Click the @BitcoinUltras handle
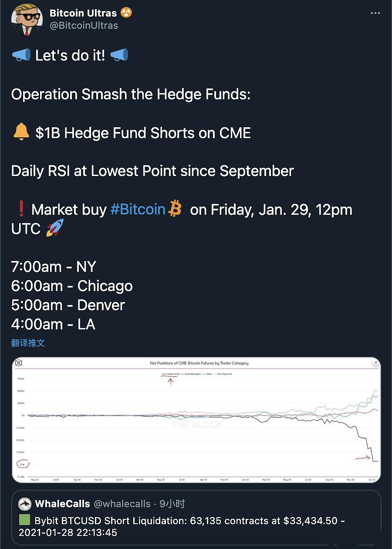392x549 pixels. pos(84,25)
